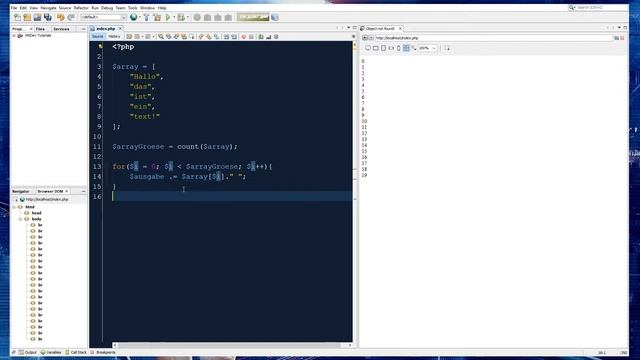
Task: Open the Navigate menu
Action: [48, 8]
